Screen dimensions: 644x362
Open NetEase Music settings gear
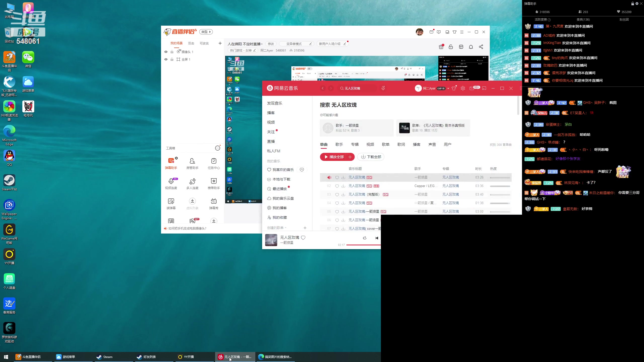tap(463, 88)
